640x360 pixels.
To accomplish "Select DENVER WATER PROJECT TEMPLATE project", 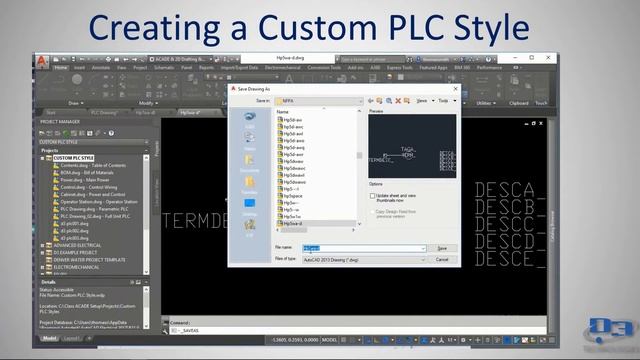I will click(89, 260).
